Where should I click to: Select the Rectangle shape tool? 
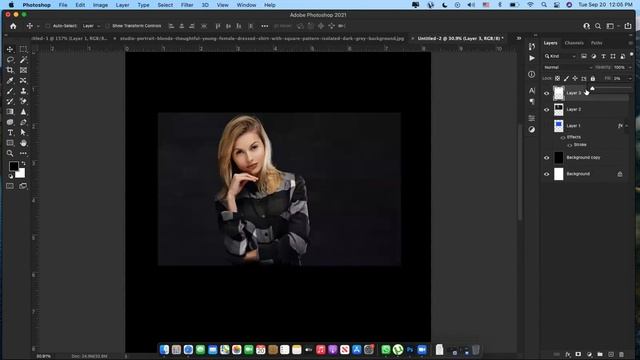pos(10,143)
